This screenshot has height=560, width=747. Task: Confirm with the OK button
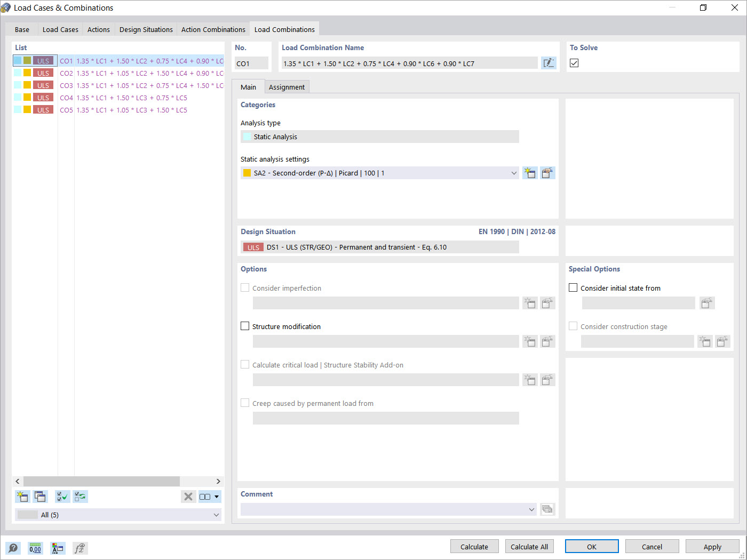[x=592, y=547]
